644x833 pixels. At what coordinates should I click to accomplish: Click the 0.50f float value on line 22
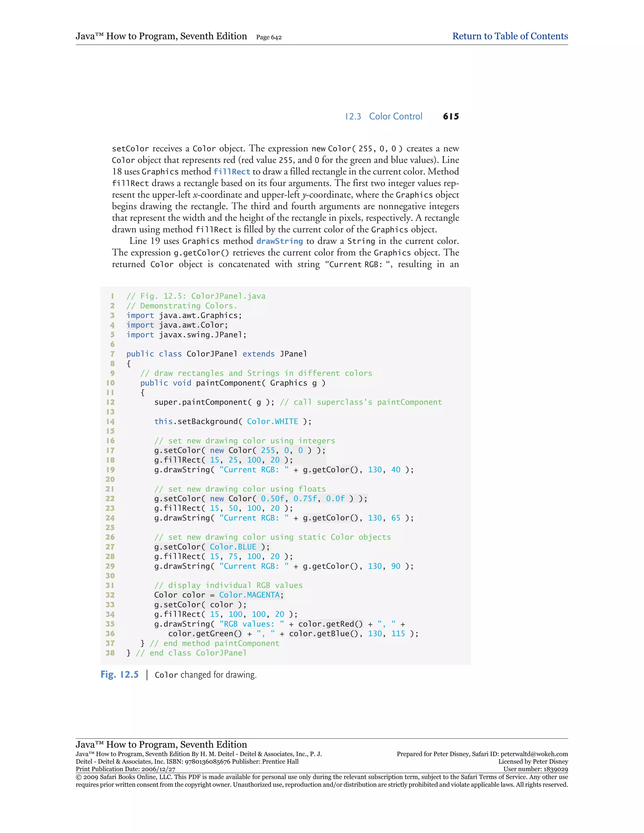click(272, 499)
